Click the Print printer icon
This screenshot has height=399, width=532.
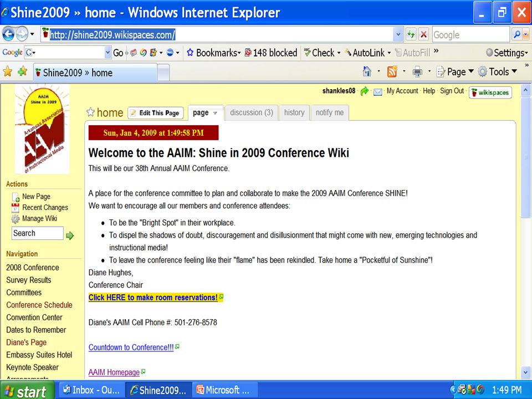tap(417, 71)
